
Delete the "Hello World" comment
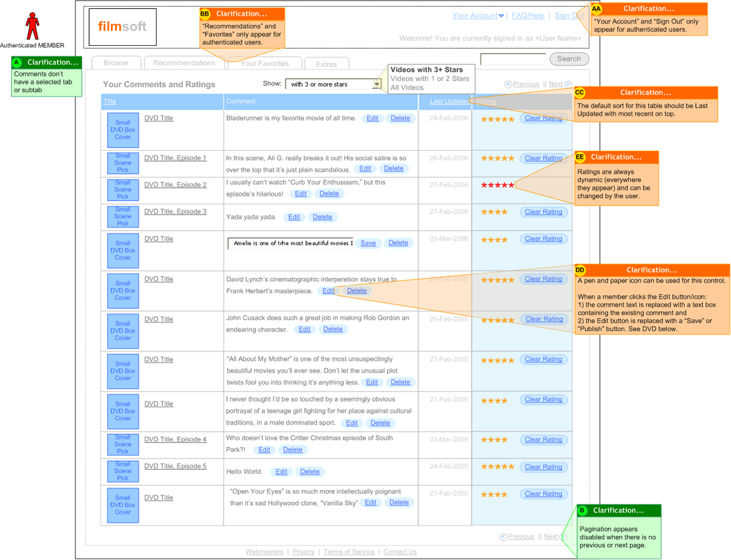point(310,472)
